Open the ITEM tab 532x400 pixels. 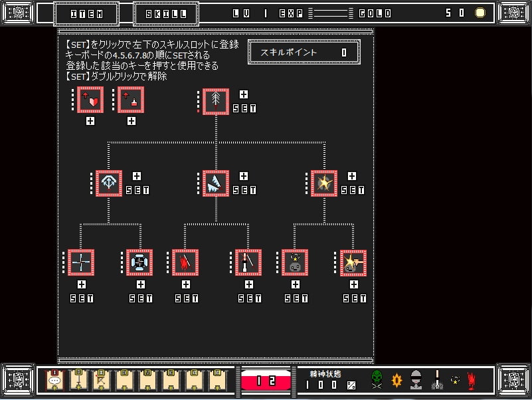click(x=86, y=13)
